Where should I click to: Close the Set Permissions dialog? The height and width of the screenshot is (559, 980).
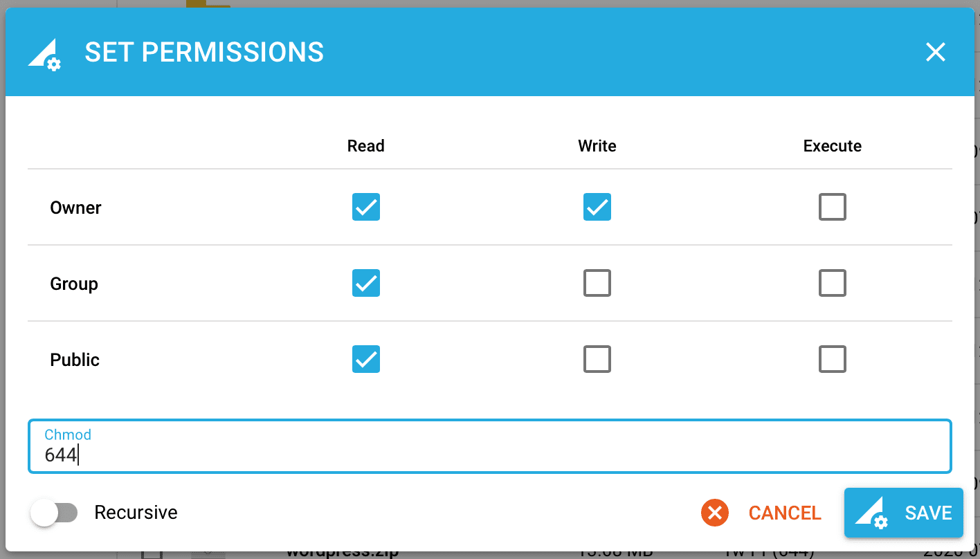coord(936,52)
